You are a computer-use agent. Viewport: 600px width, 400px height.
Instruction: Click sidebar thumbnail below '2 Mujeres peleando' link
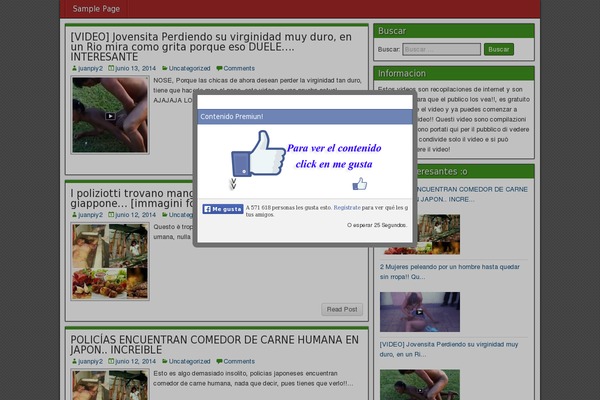click(420, 312)
